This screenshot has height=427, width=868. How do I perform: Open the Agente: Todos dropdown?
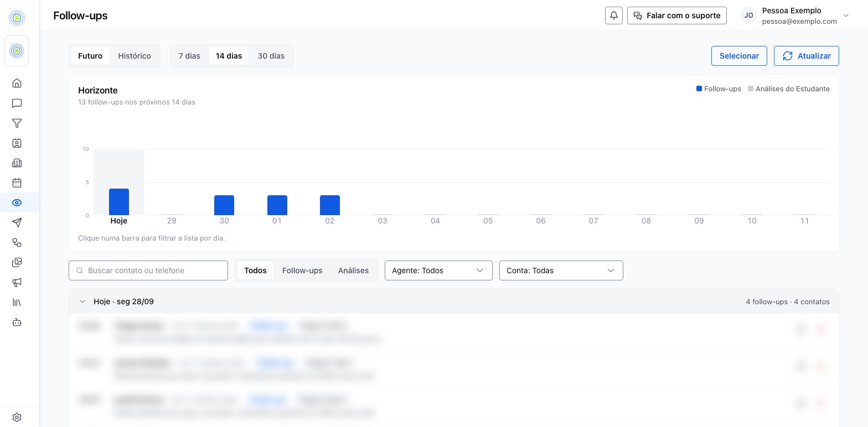click(438, 270)
